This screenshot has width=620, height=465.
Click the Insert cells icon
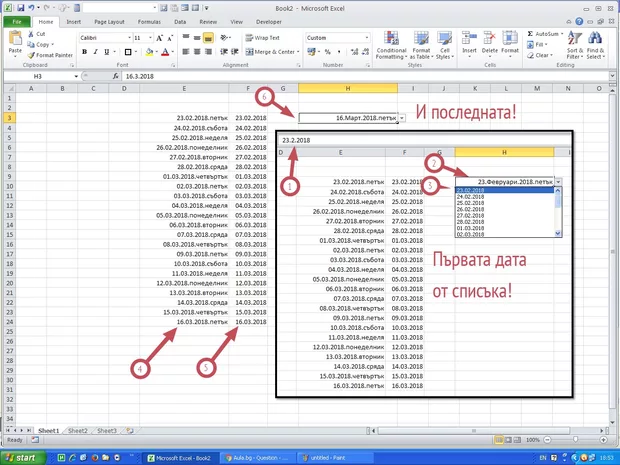[x=467, y=44]
